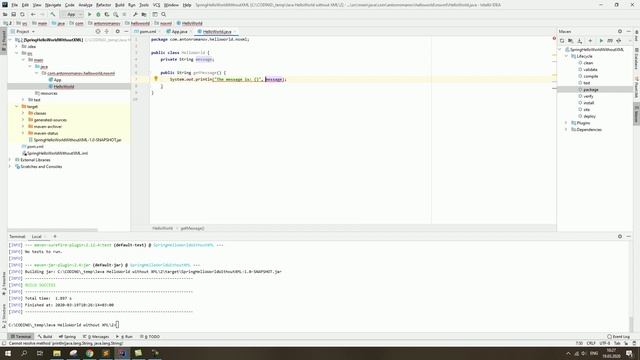Viewport: 640px width, 360px height.
Task: Toggle the Maven tool window side tab
Action: tap(636, 113)
